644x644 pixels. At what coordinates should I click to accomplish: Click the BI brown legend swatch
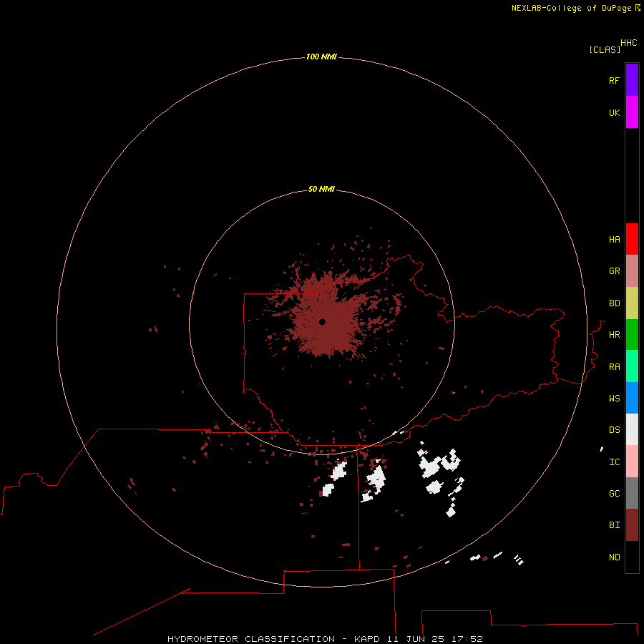[632, 525]
